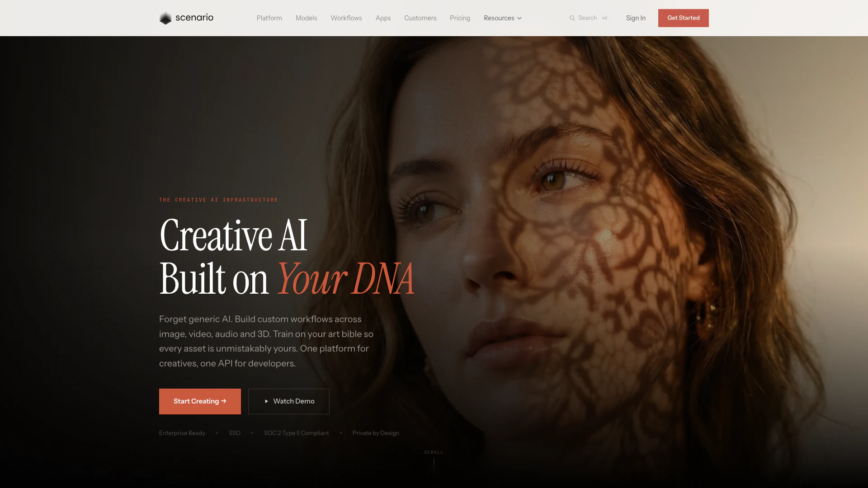Click the Start Creating button
The height and width of the screenshot is (488, 868).
point(200,401)
